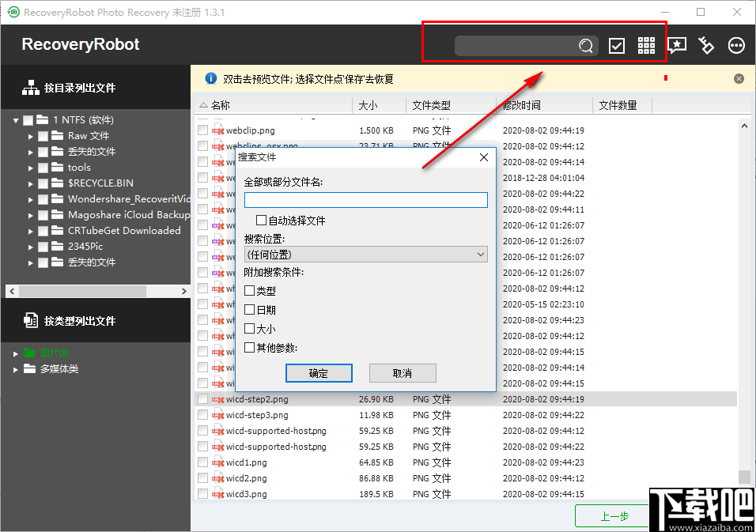This screenshot has height=532, width=756.
Task: Click the folder icon of $RECYCLE.BIN
Action: (x=58, y=183)
